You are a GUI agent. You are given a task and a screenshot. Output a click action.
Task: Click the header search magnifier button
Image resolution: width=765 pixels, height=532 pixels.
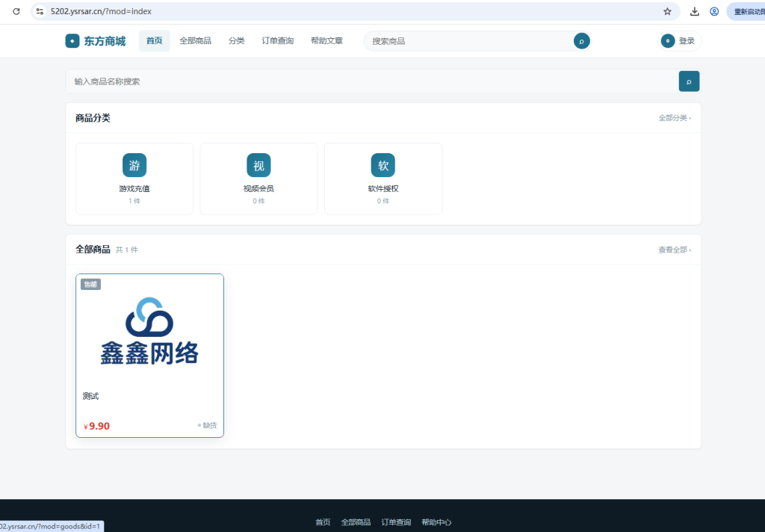click(x=581, y=41)
